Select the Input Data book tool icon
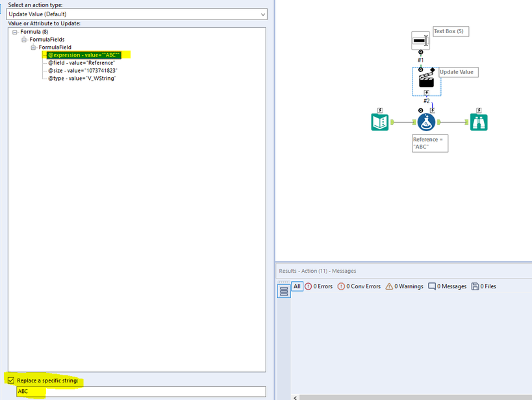 [379, 122]
